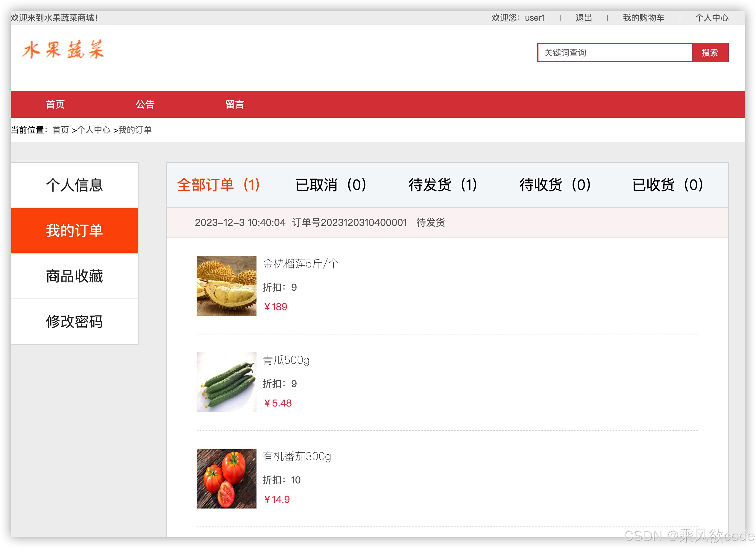Screen dimensions: 756x548
Task: Select the 全部订单 (1) tab
Action: [218, 185]
